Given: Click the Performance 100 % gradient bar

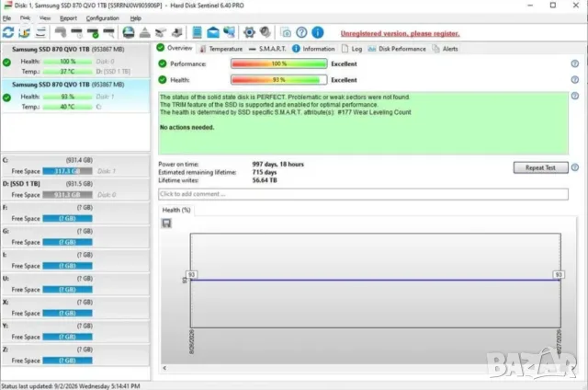Looking at the screenshot, I should pos(279,63).
